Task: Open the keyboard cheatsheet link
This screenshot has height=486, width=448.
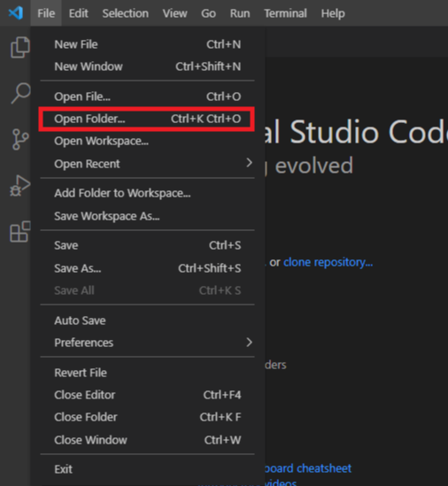Action: pos(307,468)
